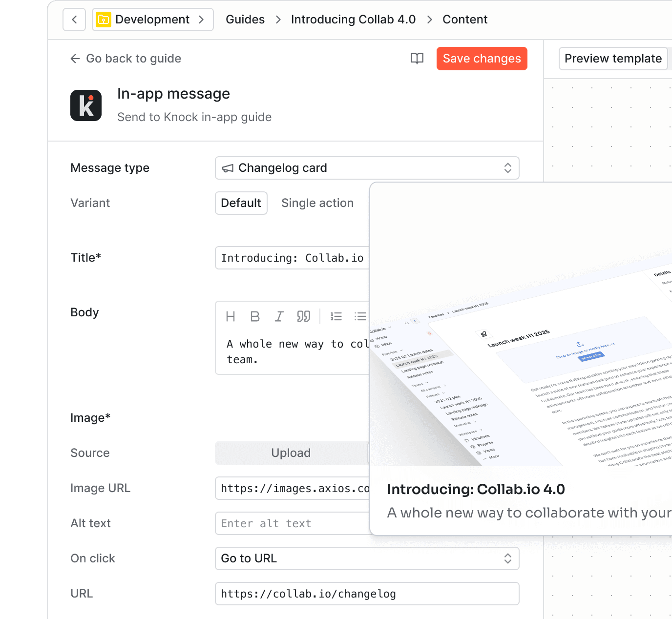This screenshot has height=619, width=672.
Task: Navigate to Guides in the breadcrumb
Action: click(245, 20)
